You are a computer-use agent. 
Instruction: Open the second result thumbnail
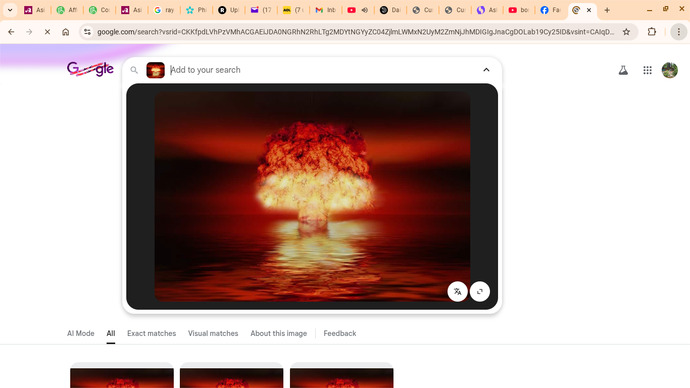pos(231,377)
